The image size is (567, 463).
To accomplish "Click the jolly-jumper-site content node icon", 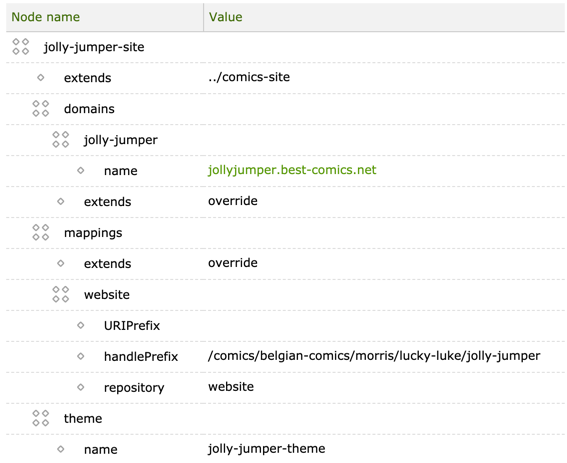I will pyautogui.click(x=21, y=47).
